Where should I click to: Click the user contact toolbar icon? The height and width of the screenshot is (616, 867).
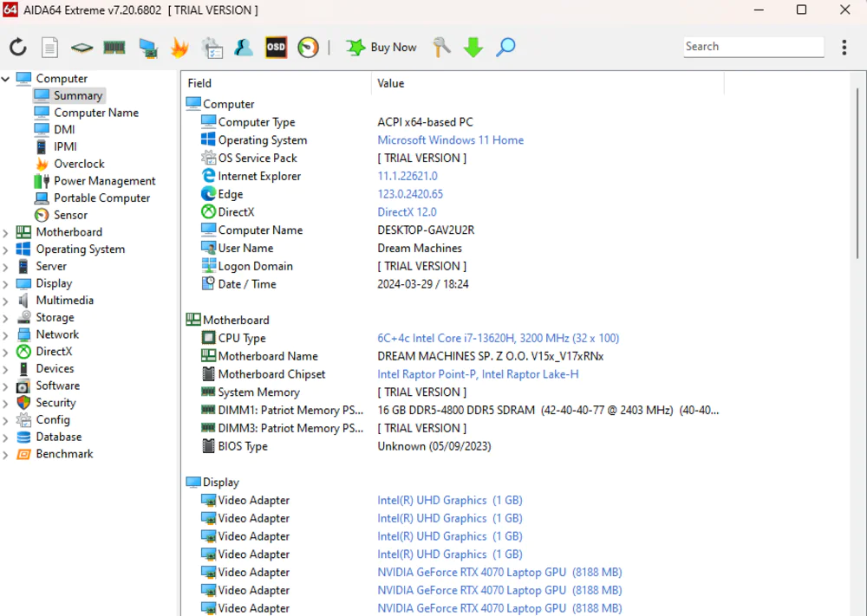click(244, 48)
